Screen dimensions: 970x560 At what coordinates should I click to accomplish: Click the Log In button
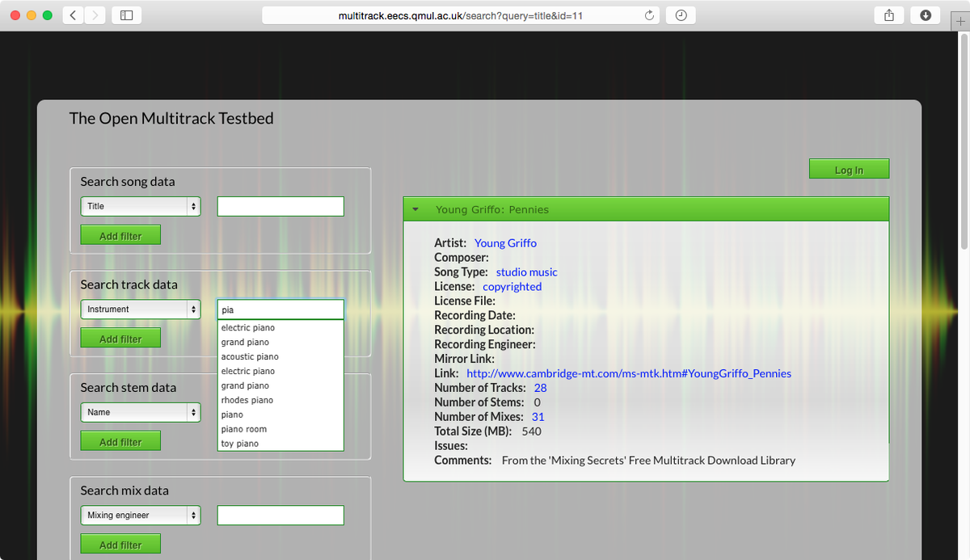[849, 169]
